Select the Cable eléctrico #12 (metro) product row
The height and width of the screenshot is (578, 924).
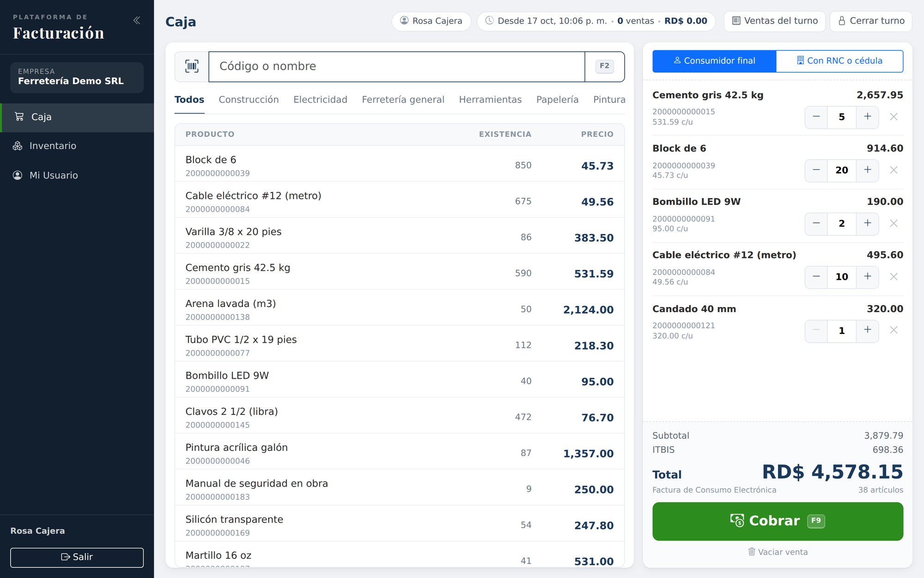[400, 200]
